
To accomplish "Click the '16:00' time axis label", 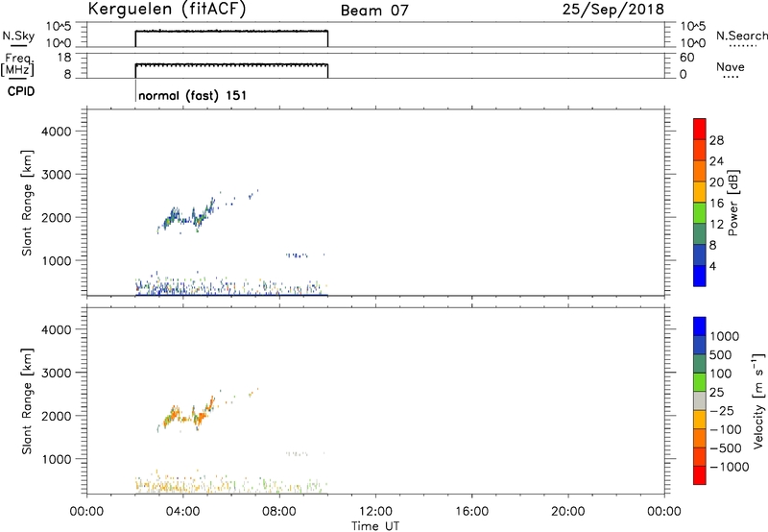I will (471, 512).
